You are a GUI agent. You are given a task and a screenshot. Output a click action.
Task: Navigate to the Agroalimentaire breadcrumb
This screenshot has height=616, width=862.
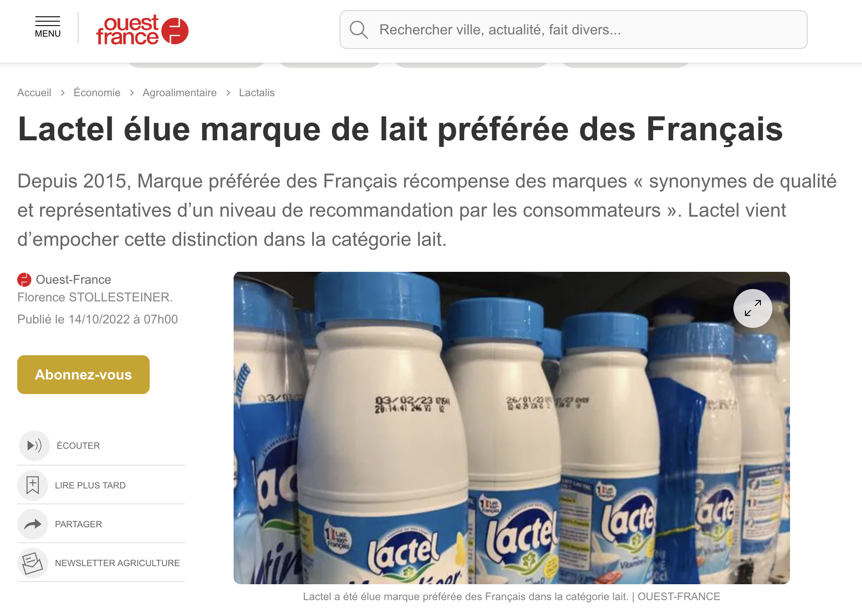pyautogui.click(x=179, y=93)
